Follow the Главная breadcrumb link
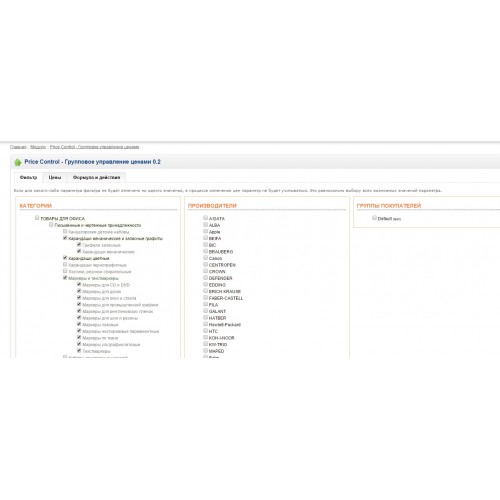Screen dimensions: 500x500 (x=18, y=147)
